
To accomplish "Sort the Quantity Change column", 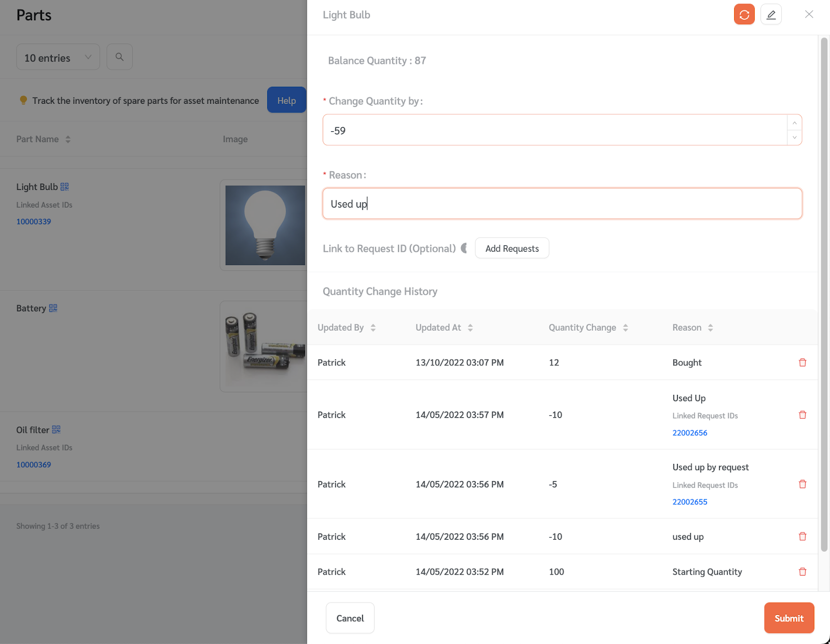I will point(626,327).
